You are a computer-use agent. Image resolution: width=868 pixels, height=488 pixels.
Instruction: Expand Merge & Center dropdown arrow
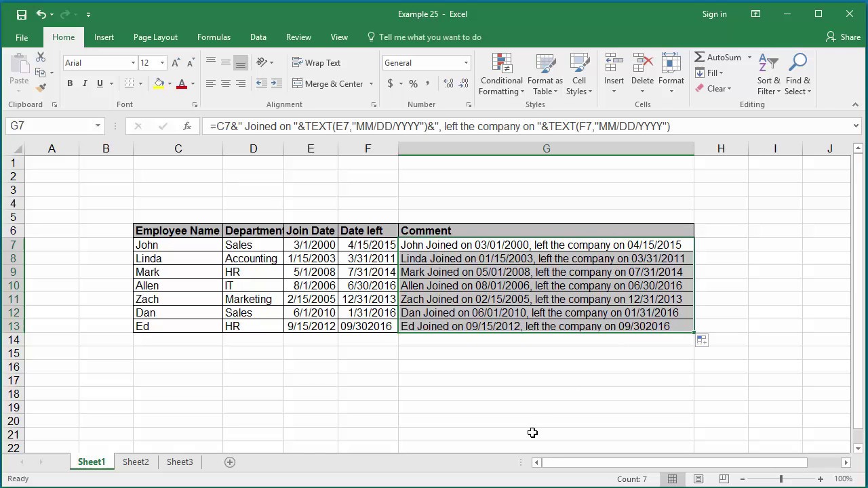tap(371, 84)
